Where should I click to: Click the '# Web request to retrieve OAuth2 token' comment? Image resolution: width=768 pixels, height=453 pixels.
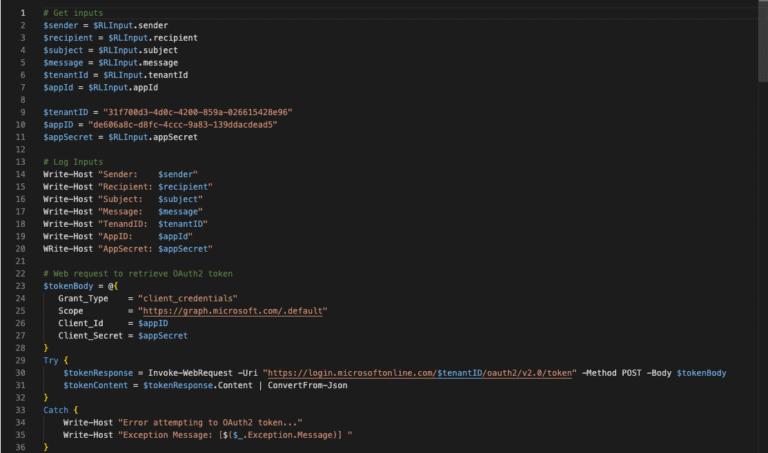137,273
